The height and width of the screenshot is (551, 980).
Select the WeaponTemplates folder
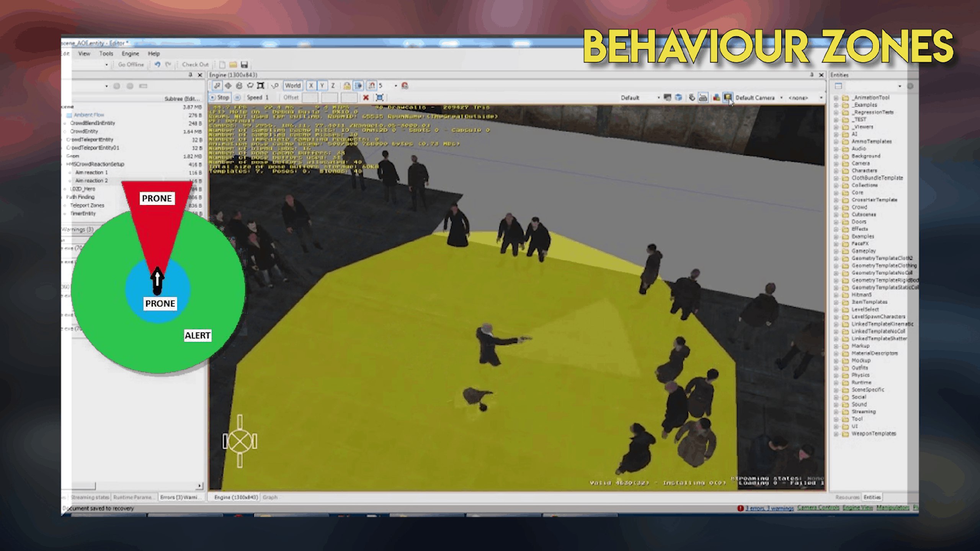(874, 434)
